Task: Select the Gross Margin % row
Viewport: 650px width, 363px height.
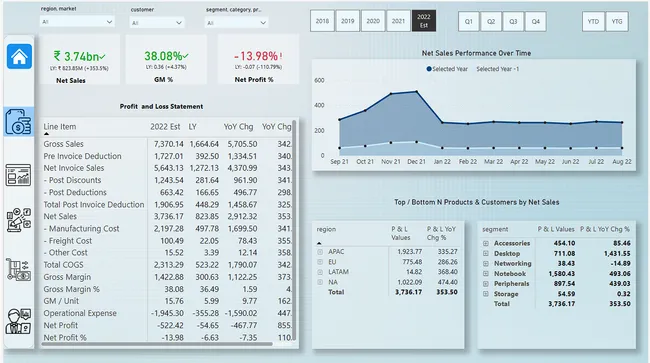Action: [167, 289]
